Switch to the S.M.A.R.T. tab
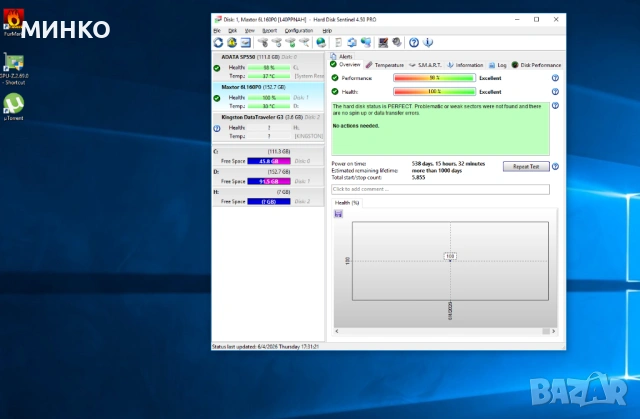The width and height of the screenshot is (640, 419). coord(425,65)
